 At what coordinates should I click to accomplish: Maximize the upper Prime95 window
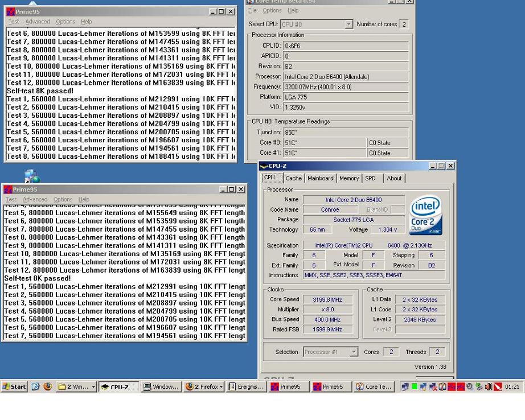point(222,12)
